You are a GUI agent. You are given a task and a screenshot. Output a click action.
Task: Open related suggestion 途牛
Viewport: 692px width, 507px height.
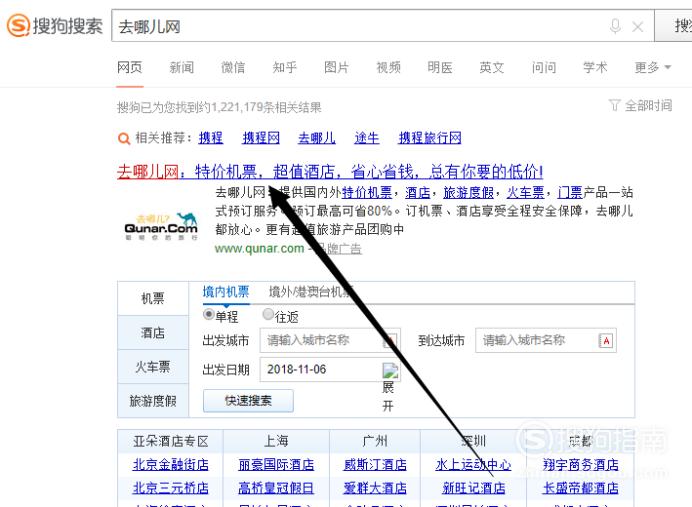(x=367, y=138)
